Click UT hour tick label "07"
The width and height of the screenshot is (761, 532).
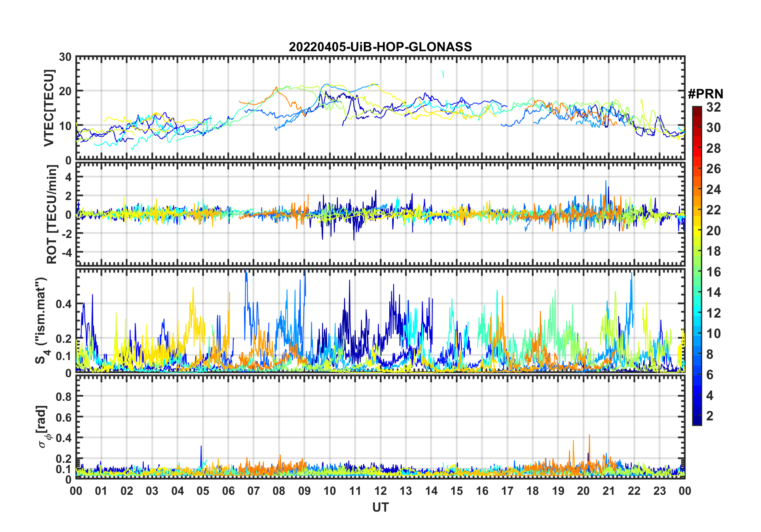pos(254,491)
